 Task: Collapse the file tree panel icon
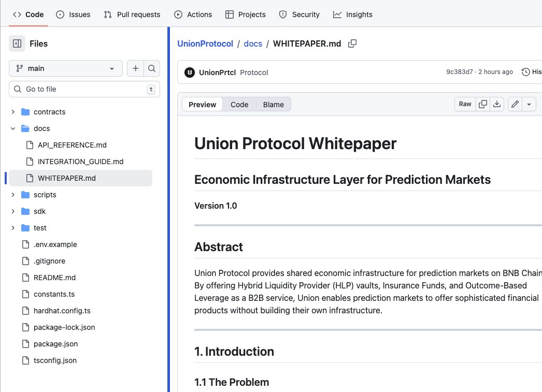17,43
